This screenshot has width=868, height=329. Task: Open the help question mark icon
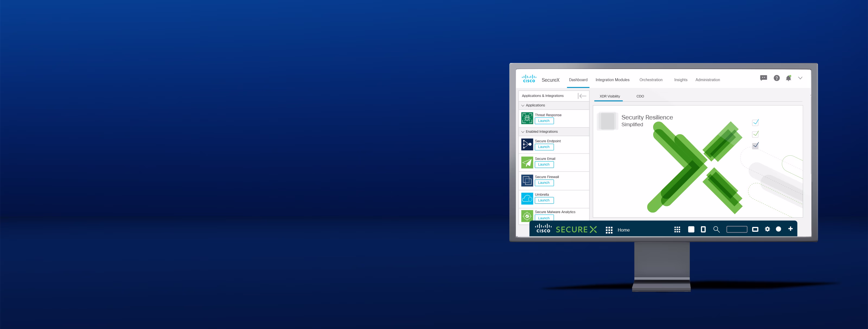click(x=777, y=78)
